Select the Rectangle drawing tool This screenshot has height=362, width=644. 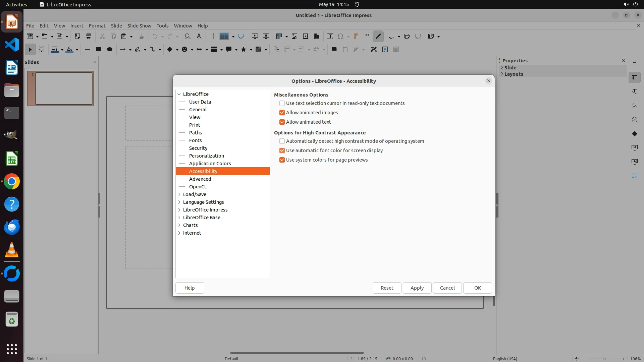pos(99,49)
